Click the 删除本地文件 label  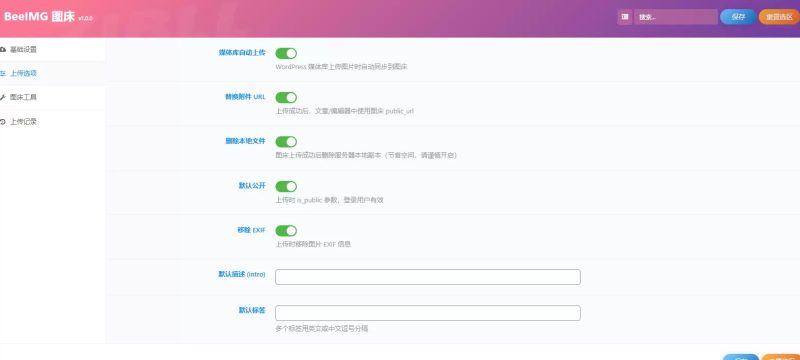pyautogui.click(x=245, y=141)
